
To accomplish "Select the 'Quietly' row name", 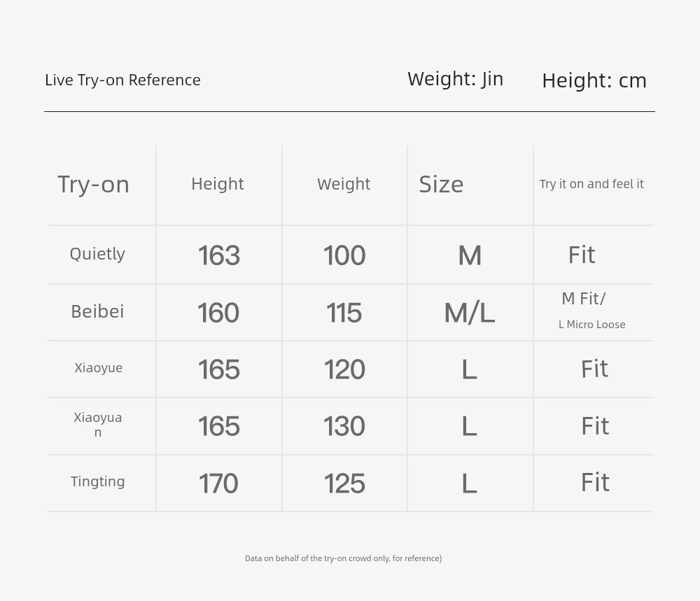I will 97,254.
